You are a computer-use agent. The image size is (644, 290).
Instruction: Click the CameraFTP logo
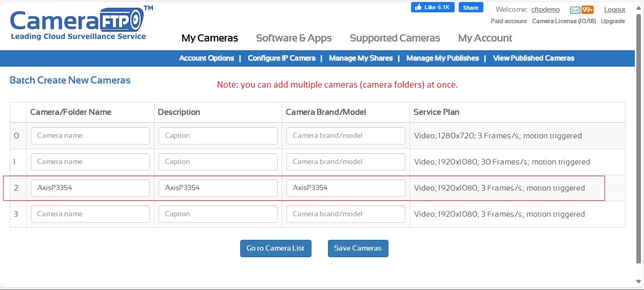click(78, 24)
